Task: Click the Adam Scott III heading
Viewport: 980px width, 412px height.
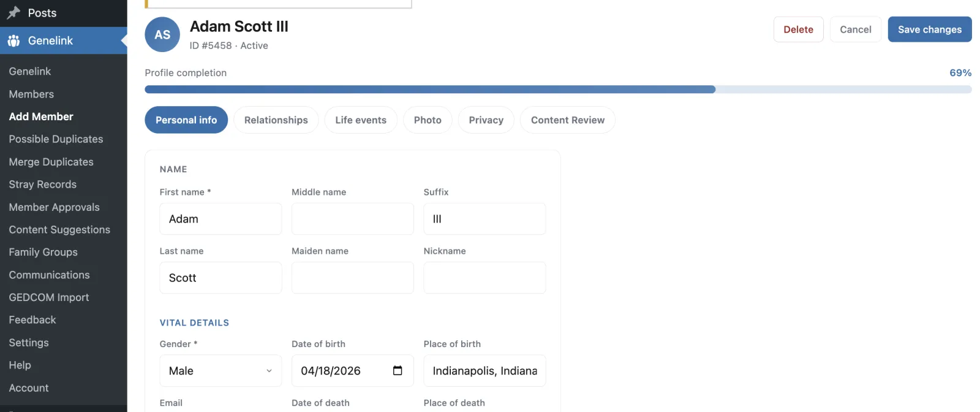Action: tap(239, 26)
